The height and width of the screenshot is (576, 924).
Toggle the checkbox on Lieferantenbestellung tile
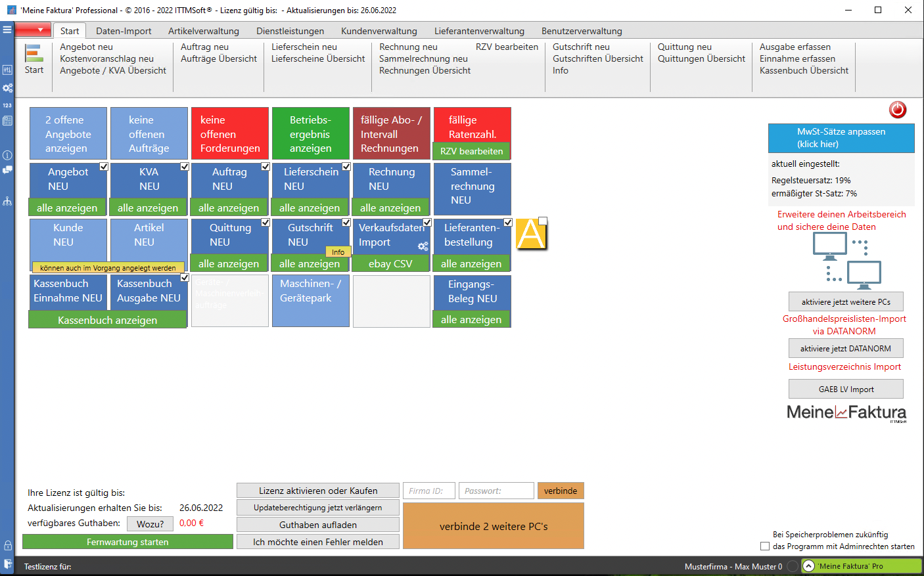(x=508, y=222)
